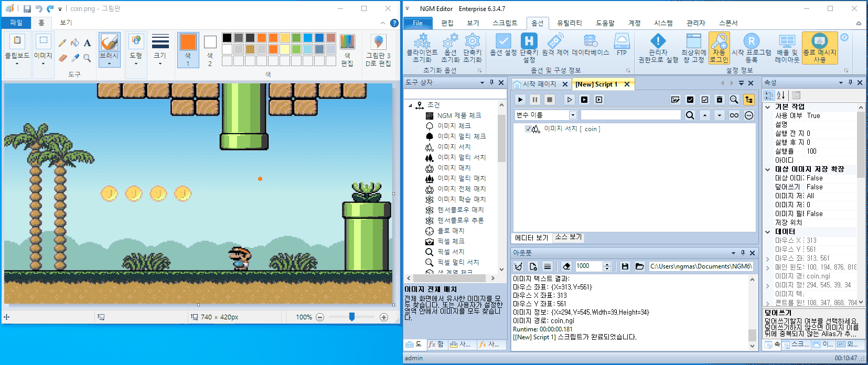Viewport: 868px width, 365px height.
Task: Pick the green color swatch in Paint palette
Action: pyautogui.click(x=296, y=38)
